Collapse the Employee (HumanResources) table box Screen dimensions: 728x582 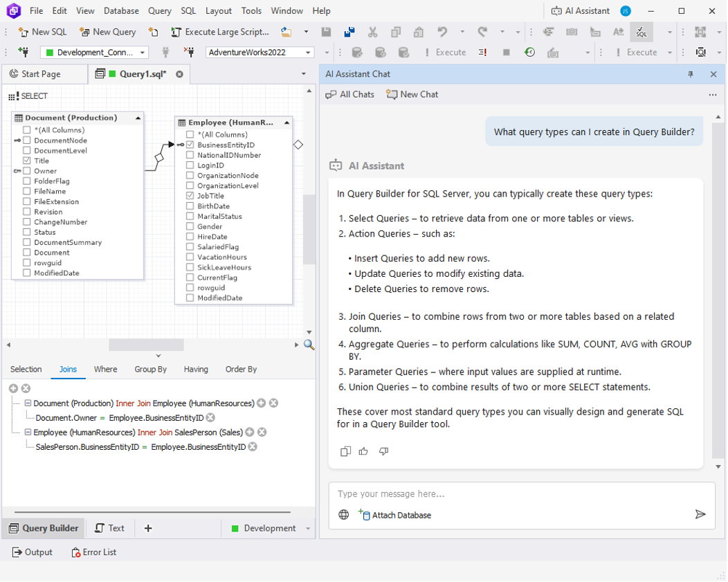coord(287,123)
